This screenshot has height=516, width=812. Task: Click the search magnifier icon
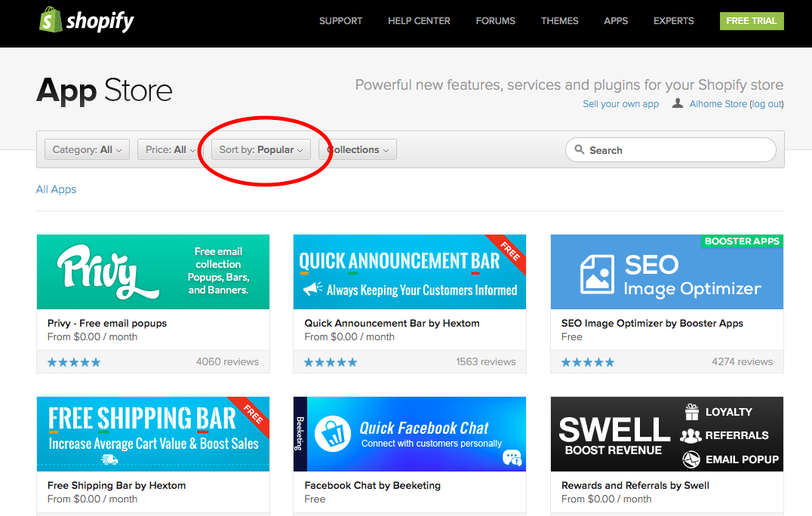580,149
